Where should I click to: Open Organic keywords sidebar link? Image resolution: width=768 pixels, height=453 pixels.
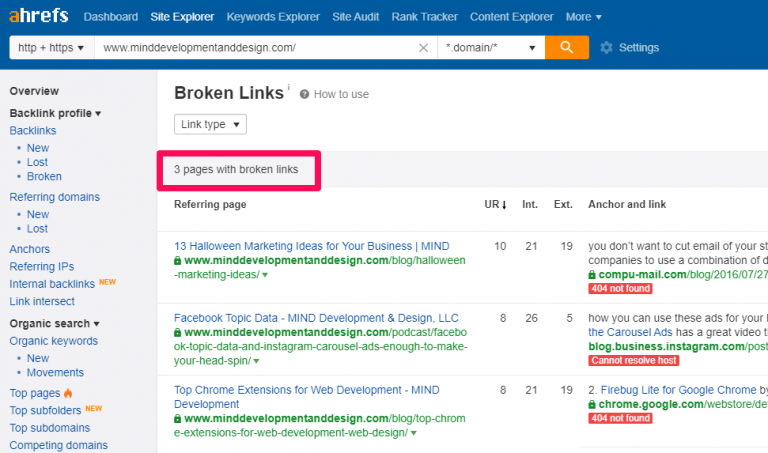tap(53, 341)
